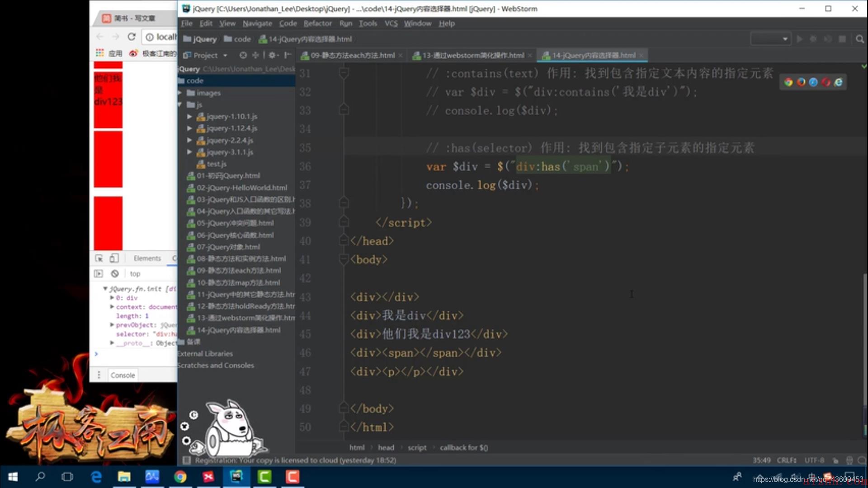Hide the Project tool window icon

pyautogui.click(x=288, y=55)
